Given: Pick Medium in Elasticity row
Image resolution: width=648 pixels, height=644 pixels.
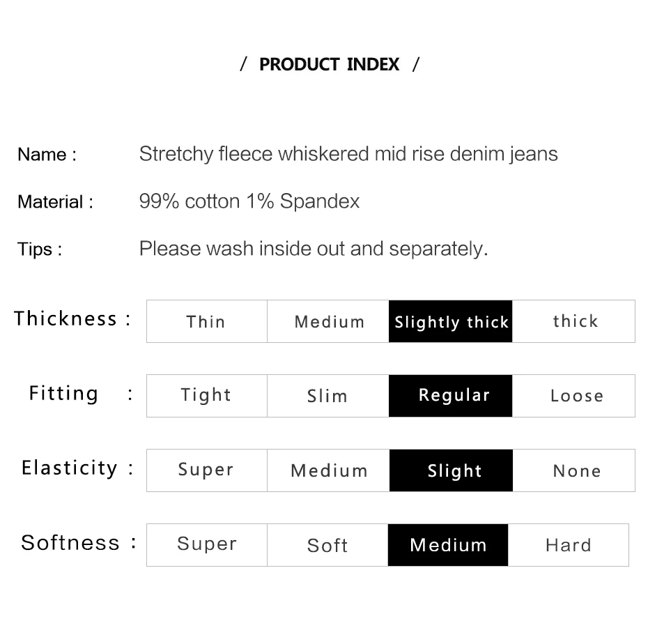Looking at the screenshot, I should (x=328, y=470).
